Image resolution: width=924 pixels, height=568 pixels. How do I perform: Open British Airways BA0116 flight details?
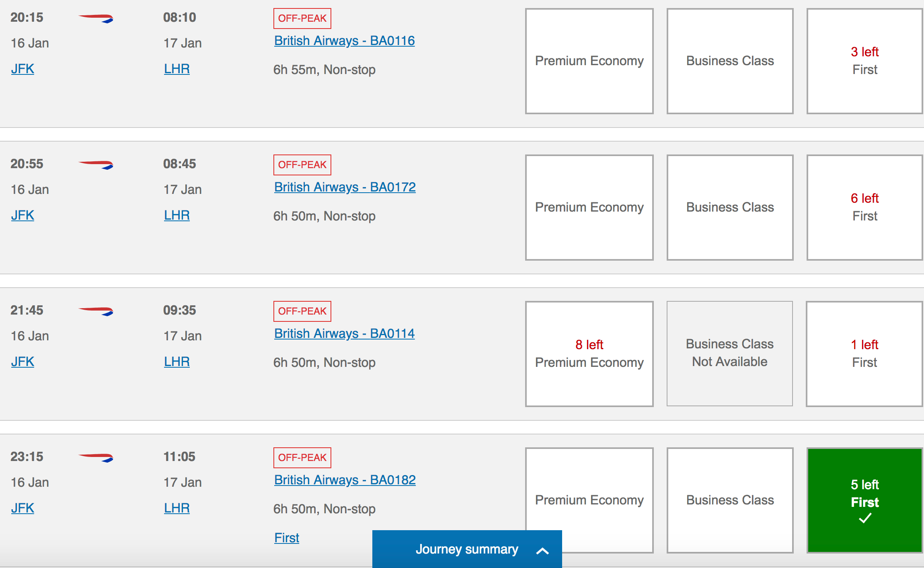[344, 41]
